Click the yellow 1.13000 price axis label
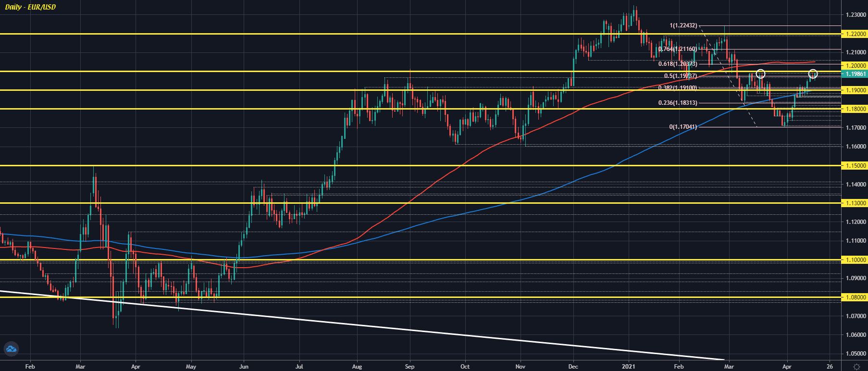The height and width of the screenshot is (371, 868). tap(855, 203)
